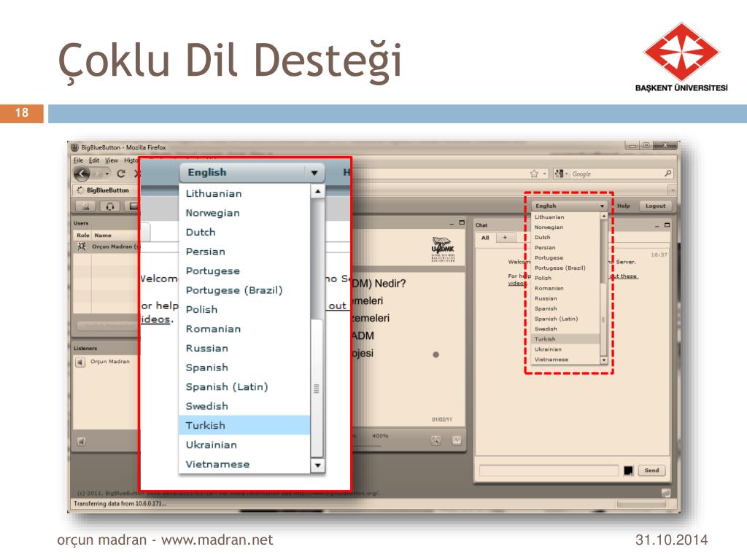
Task: Click presenter icon beside Orçun Madran user
Action: click(x=82, y=246)
